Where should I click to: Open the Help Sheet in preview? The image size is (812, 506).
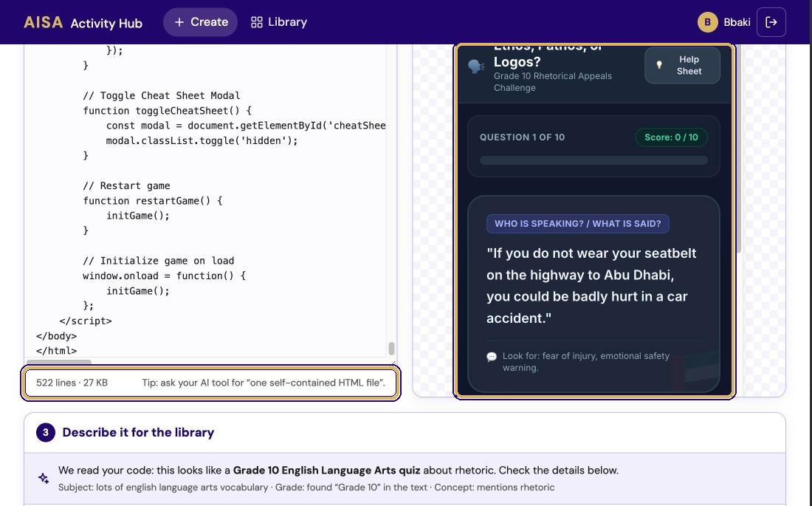point(682,65)
